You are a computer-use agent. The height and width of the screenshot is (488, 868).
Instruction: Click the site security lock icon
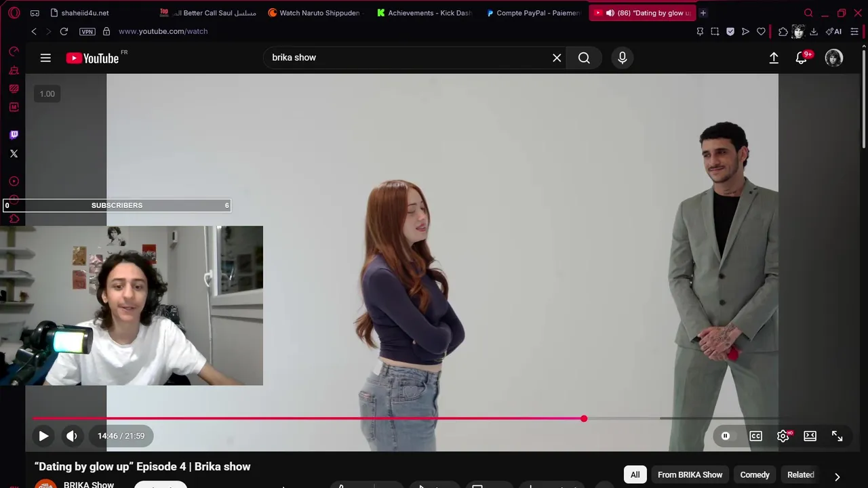click(x=106, y=31)
